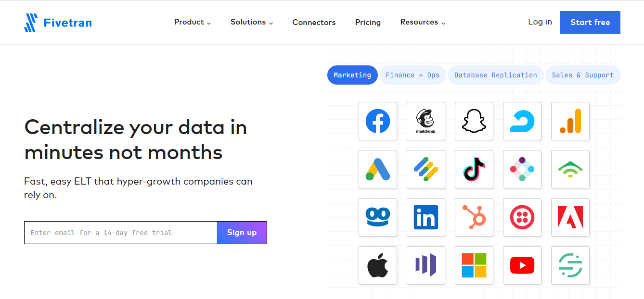This screenshot has height=299, width=644.
Task: Switch to the Sales & Support tab
Action: coord(582,75)
